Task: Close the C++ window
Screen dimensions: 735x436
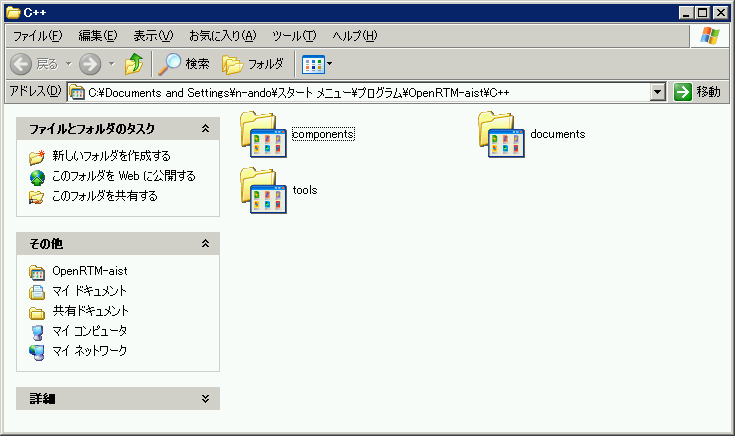Action: 720,13
